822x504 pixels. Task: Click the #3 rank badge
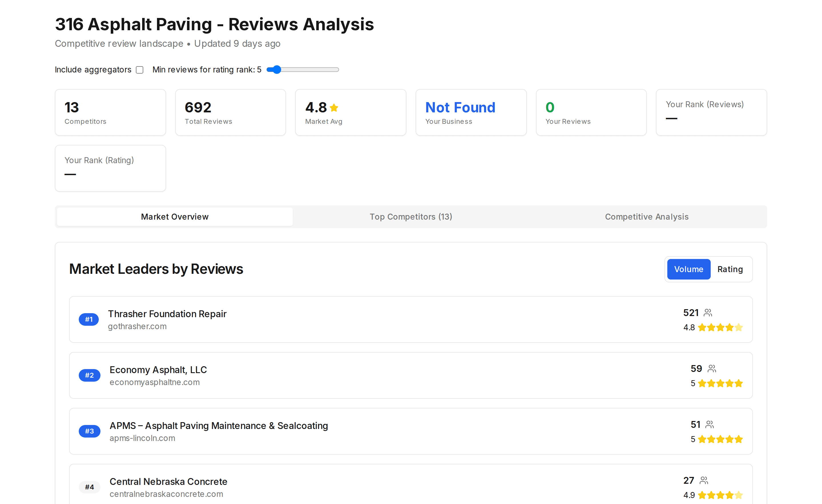tap(89, 431)
